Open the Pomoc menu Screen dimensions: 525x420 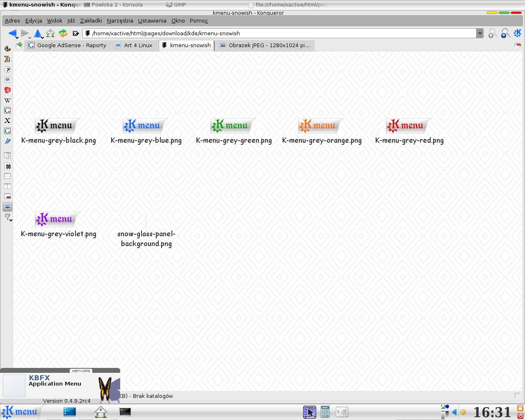(x=199, y=21)
